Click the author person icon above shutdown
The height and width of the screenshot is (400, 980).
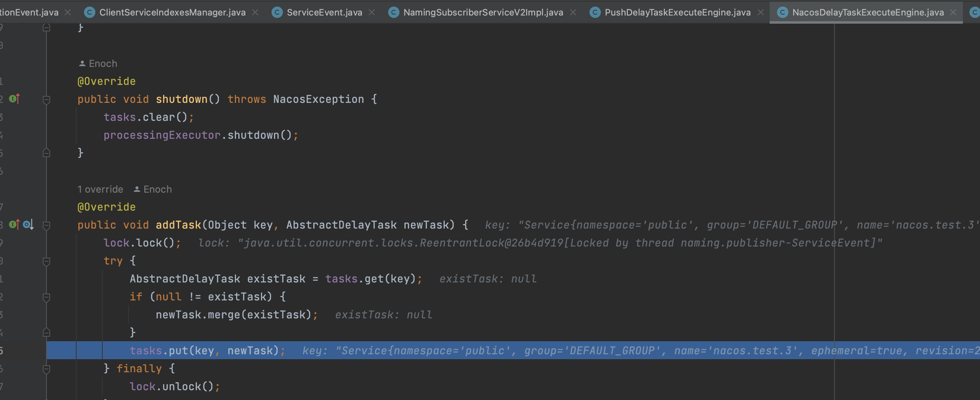[x=82, y=64]
